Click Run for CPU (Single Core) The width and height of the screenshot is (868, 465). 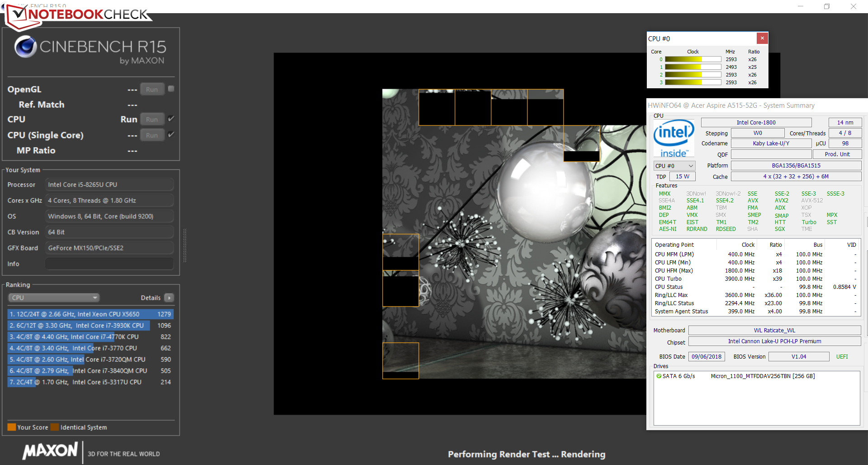(x=152, y=135)
